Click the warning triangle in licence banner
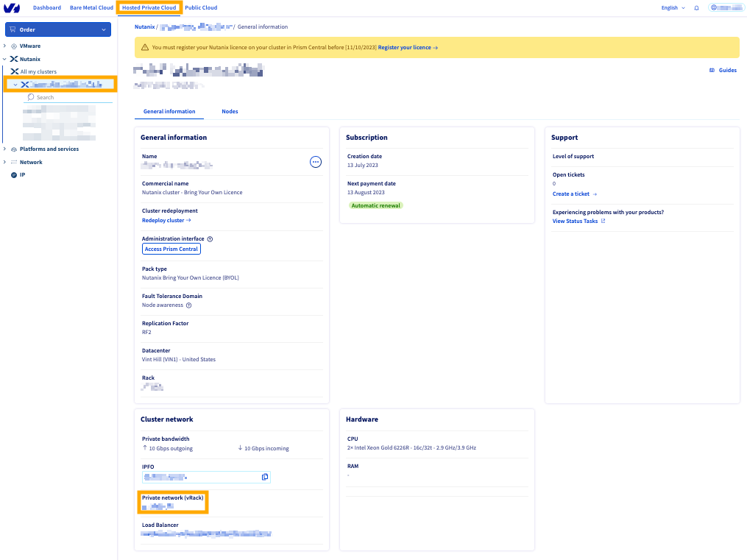This screenshot has height=560, width=747. 145,47
